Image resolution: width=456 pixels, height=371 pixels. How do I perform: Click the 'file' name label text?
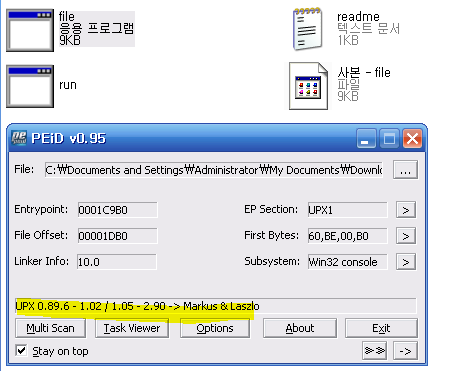pyautogui.click(x=67, y=16)
